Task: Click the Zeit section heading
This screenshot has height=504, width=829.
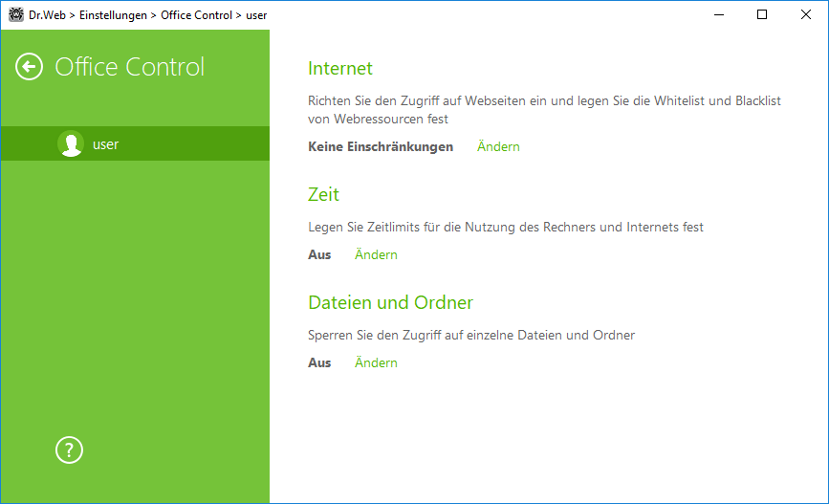Action: [x=323, y=194]
